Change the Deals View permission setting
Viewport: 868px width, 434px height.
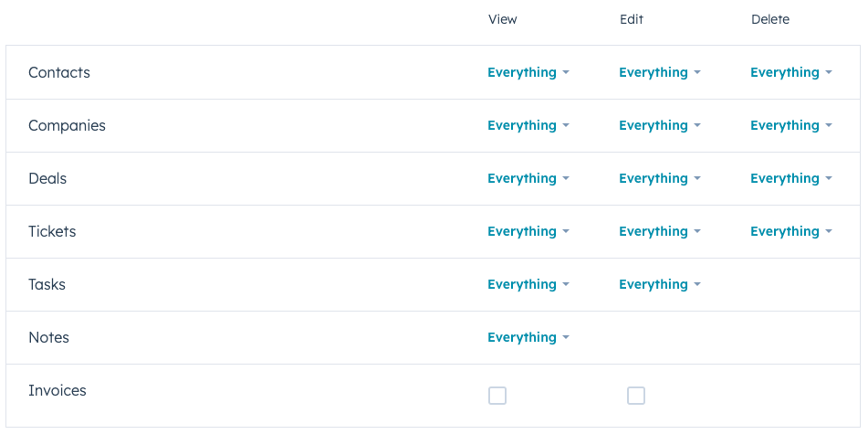[x=528, y=178]
